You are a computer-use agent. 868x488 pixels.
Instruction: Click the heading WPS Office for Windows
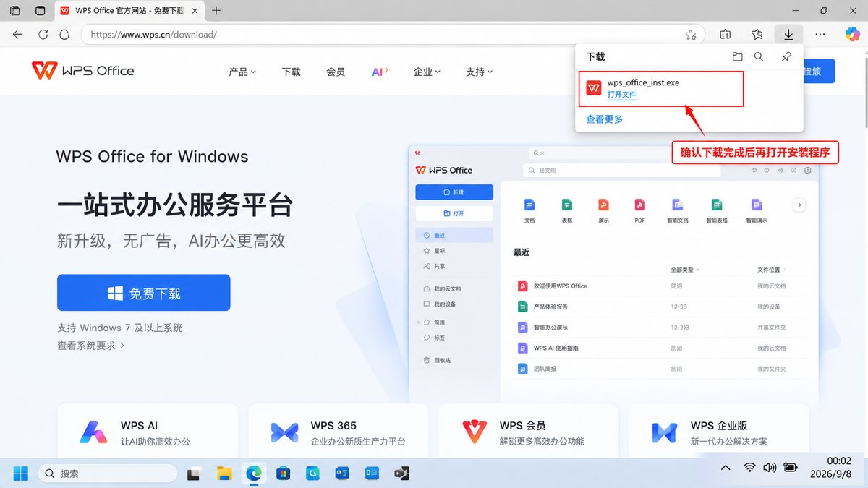[x=152, y=156]
